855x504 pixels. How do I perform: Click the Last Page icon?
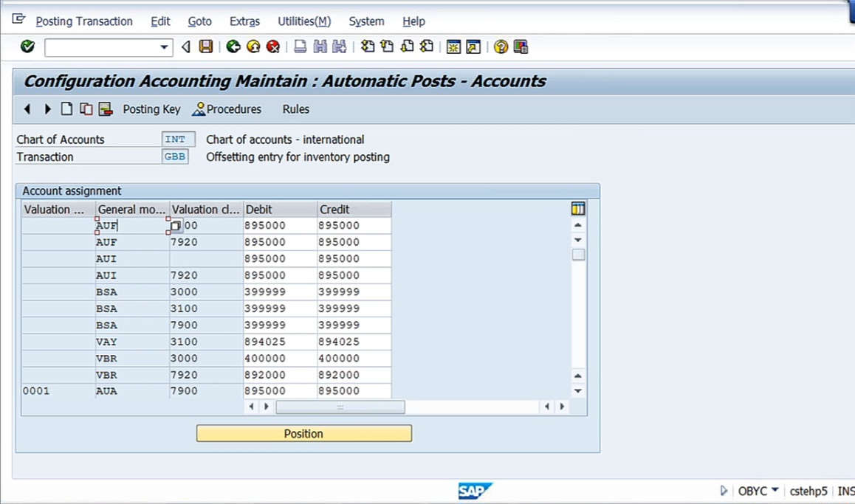427,47
